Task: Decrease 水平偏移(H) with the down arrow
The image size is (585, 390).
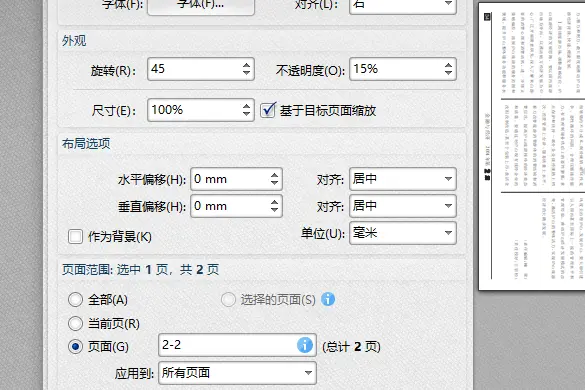Action: [x=274, y=183]
